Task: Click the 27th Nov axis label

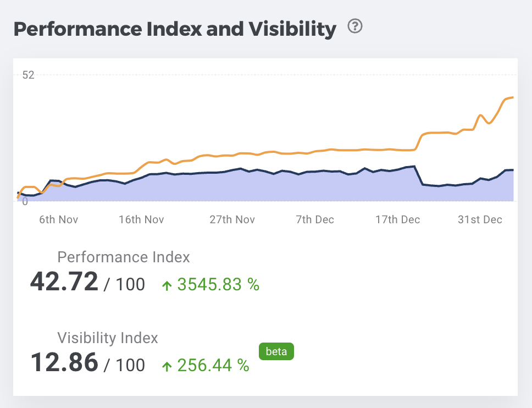Action: 232,219
